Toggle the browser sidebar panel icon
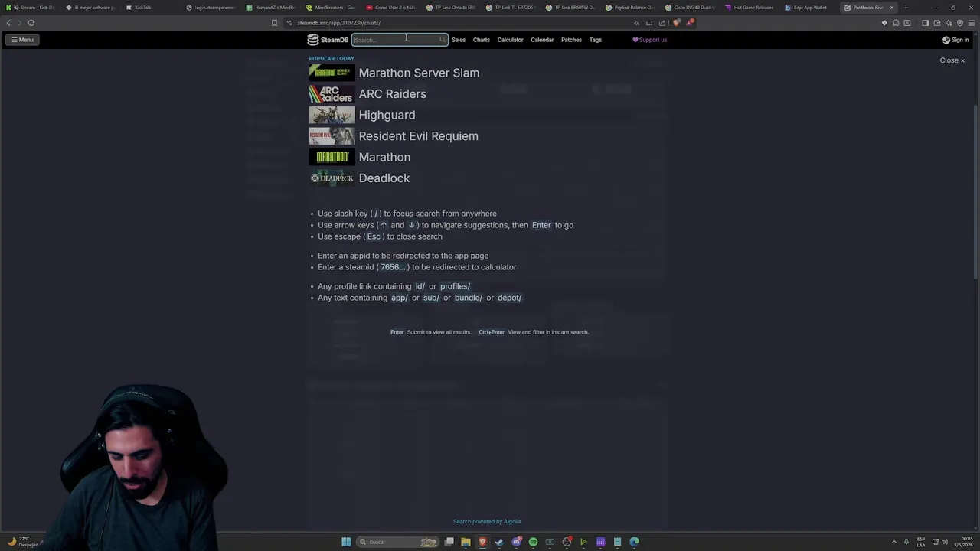The width and height of the screenshot is (980, 551). point(925,23)
